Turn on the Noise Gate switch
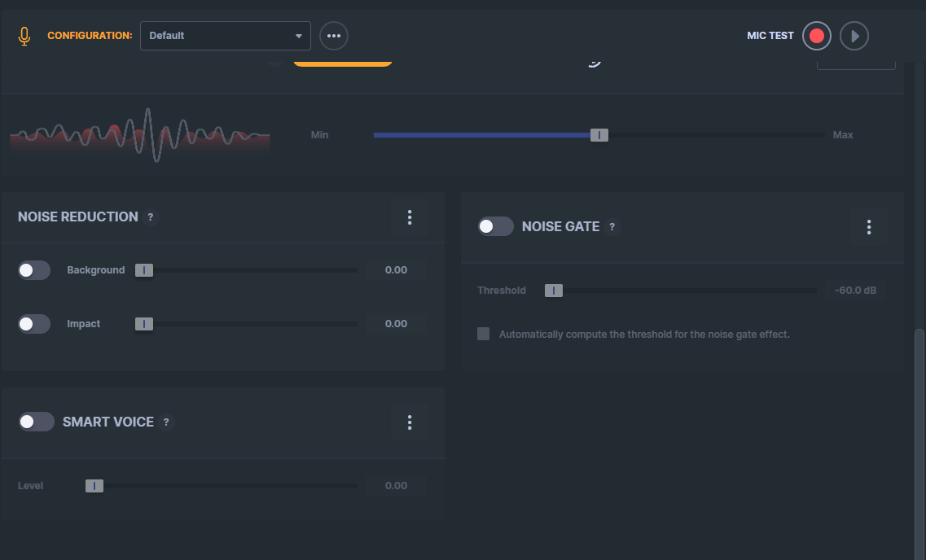The width and height of the screenshot is (926, 560). (495, 226)
